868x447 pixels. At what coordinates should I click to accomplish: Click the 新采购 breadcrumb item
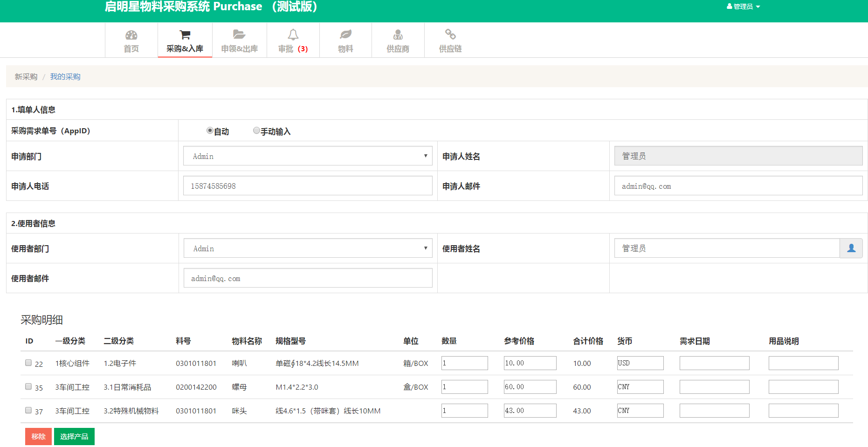[26, 77]
